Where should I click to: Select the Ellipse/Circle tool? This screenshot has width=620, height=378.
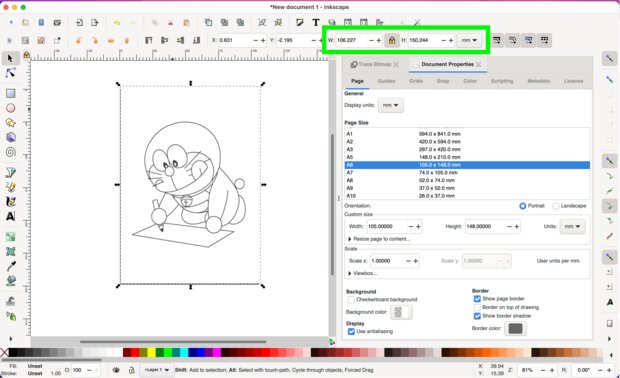[x=10, y=108]
